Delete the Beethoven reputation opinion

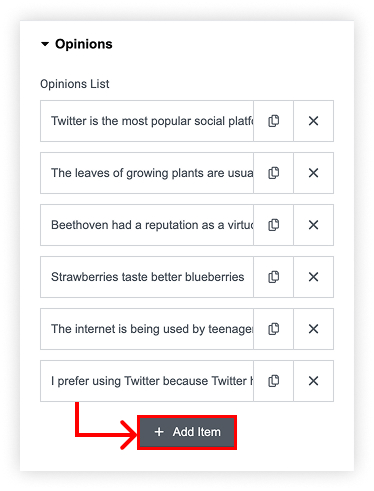pyautogui.click(x=313, y=225)
